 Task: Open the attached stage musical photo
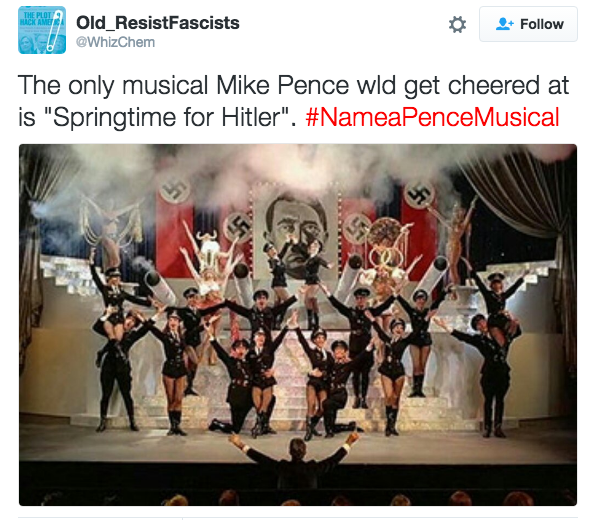click(298, 325)
